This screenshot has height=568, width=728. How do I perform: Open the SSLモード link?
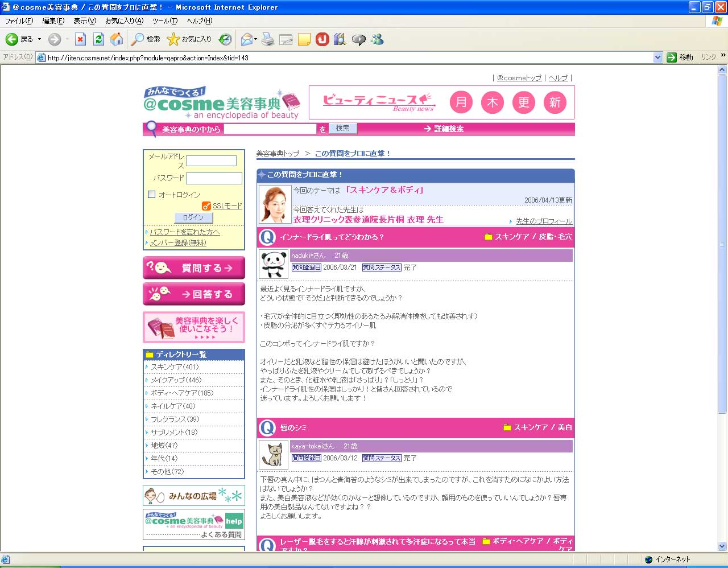click(227, 206)
